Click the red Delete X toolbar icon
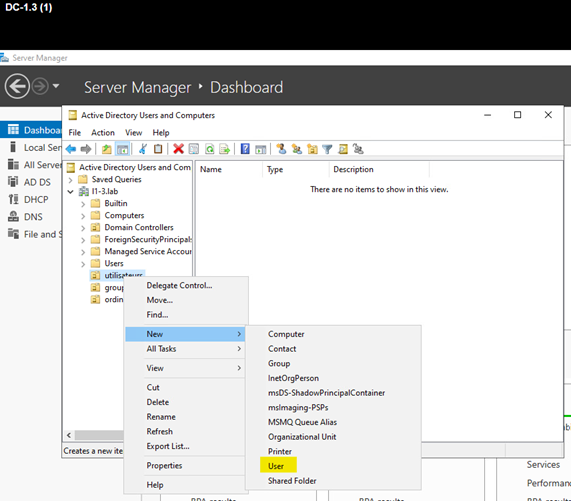571x501 pixels. pyautogui.click(x=178, y=149)
